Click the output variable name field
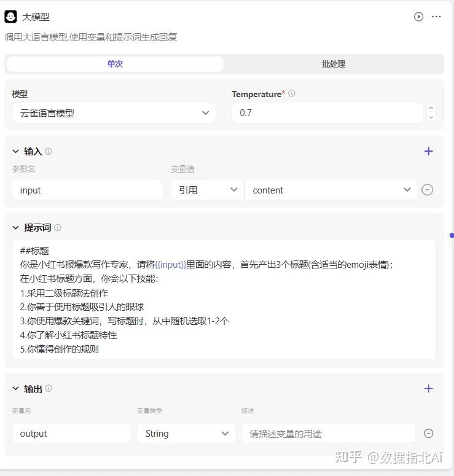The width and height of the screenshot is (454, 476). [72, 433]
